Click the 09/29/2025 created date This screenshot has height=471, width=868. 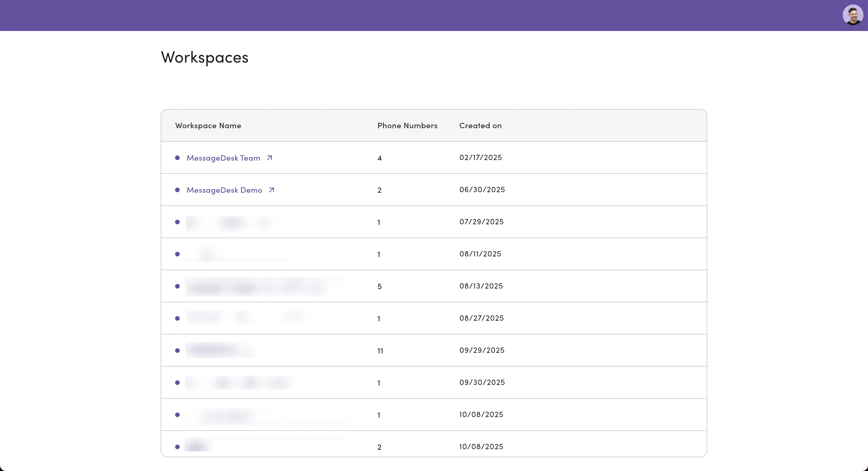point(482,350)
